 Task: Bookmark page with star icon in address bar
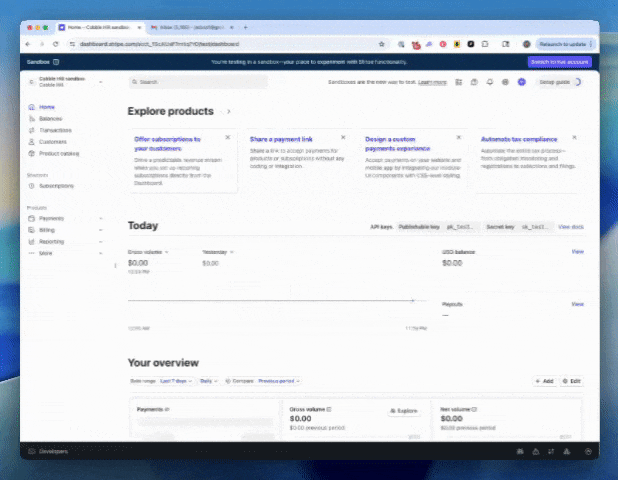click(382, 44)
